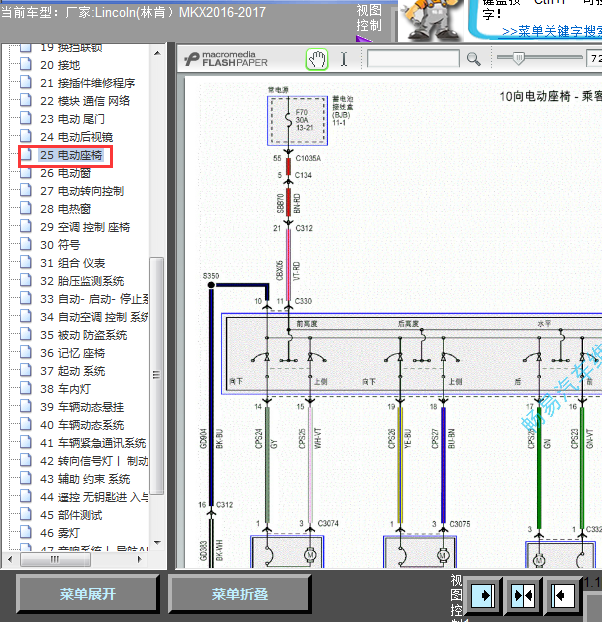The image size is (602, 624).
Task: Click the 当前车型 Lincoln MKX header text
Action: click(x=133, y=12)
